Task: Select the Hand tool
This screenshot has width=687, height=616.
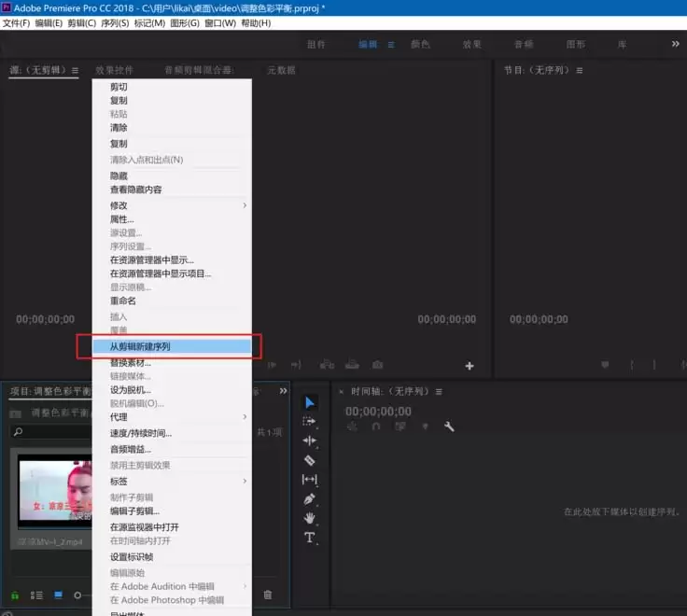Action: pyautogui.click(x=310, y=518)
